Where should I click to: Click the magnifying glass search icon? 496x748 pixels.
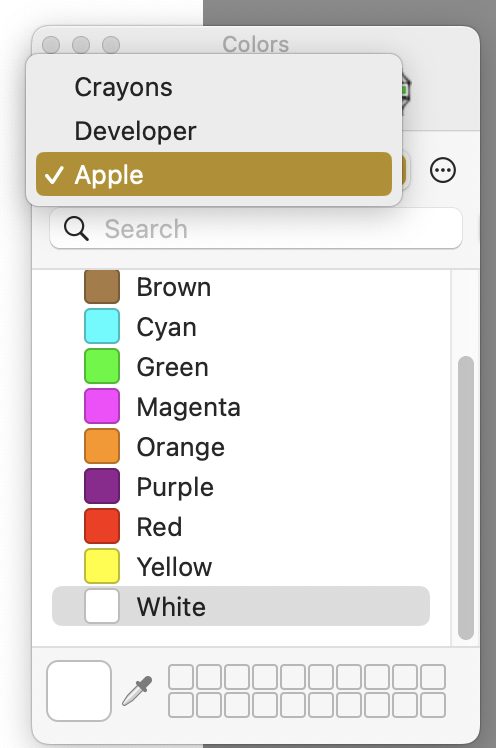(x=76, y=229)
